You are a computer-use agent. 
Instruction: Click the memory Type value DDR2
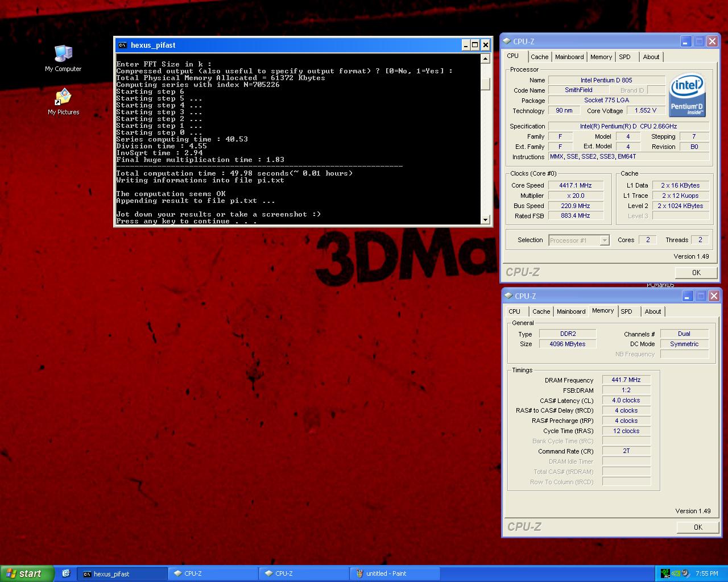click(568, 334)
